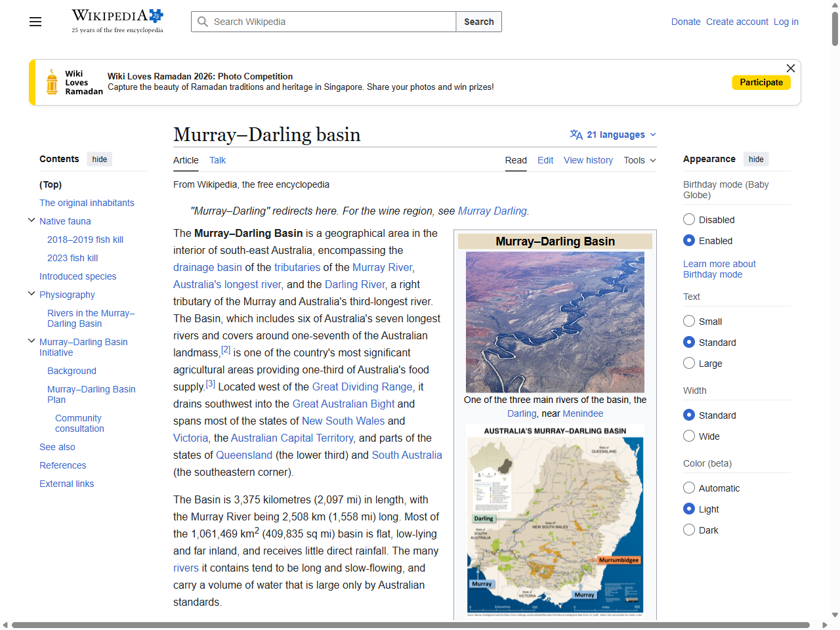The width and height of the screenshot is (840, 630).
Task: Open the View history tab
Action: (x=588, y=160)
